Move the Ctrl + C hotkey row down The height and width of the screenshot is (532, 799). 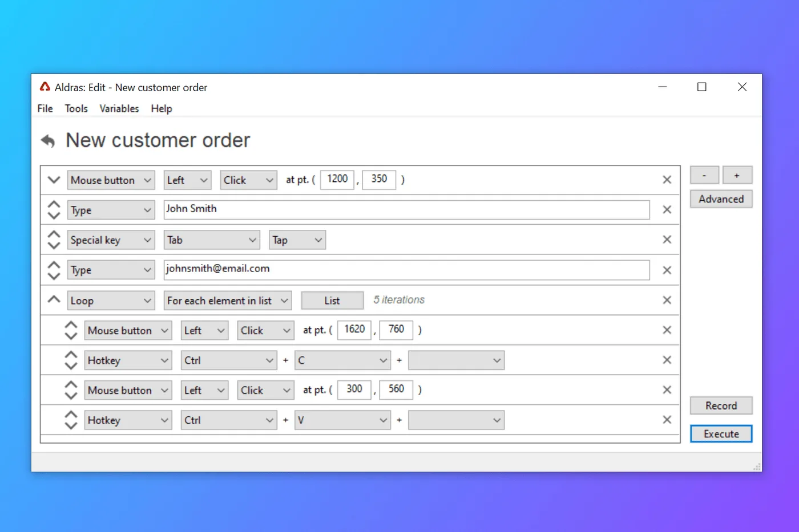71,366
